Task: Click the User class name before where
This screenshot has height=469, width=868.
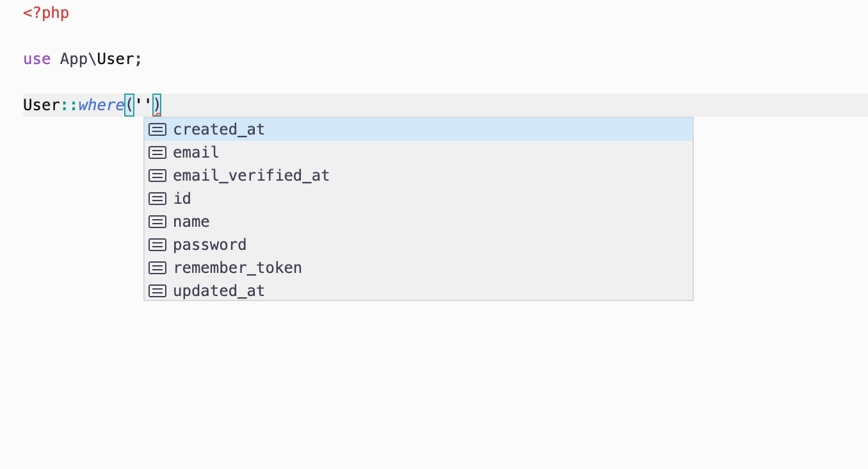Action: [x=42, y=105]
